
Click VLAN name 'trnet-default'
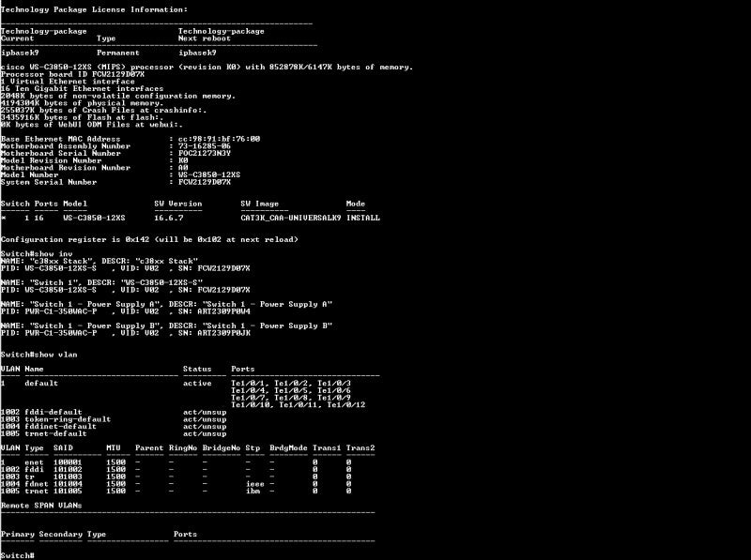55,433
